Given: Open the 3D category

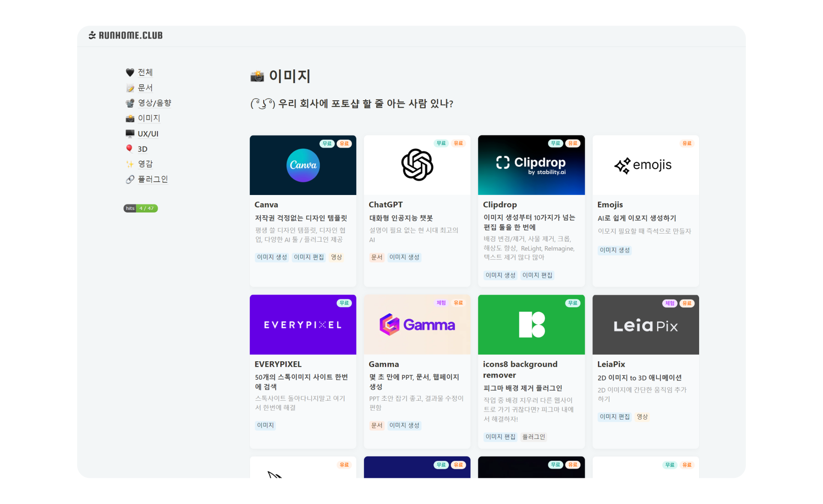Looking at the screenshot, I should [x=142, y=149].
